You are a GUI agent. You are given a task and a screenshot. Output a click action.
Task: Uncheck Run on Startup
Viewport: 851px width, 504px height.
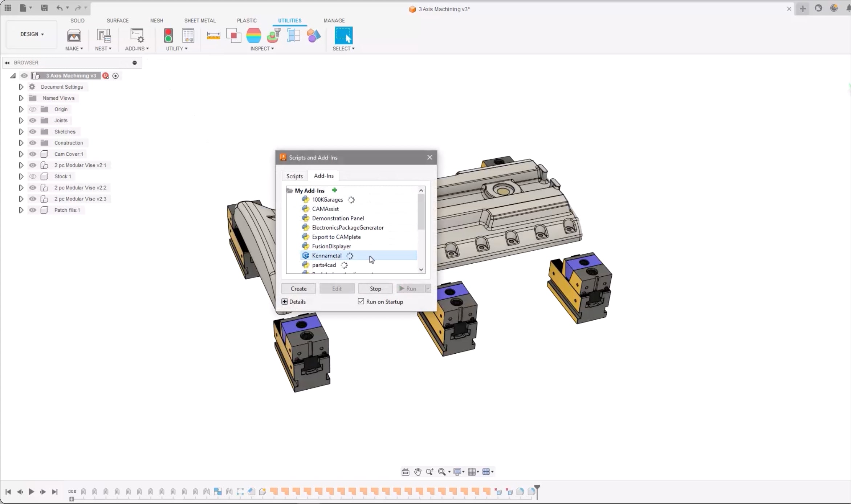click(361, 301)
